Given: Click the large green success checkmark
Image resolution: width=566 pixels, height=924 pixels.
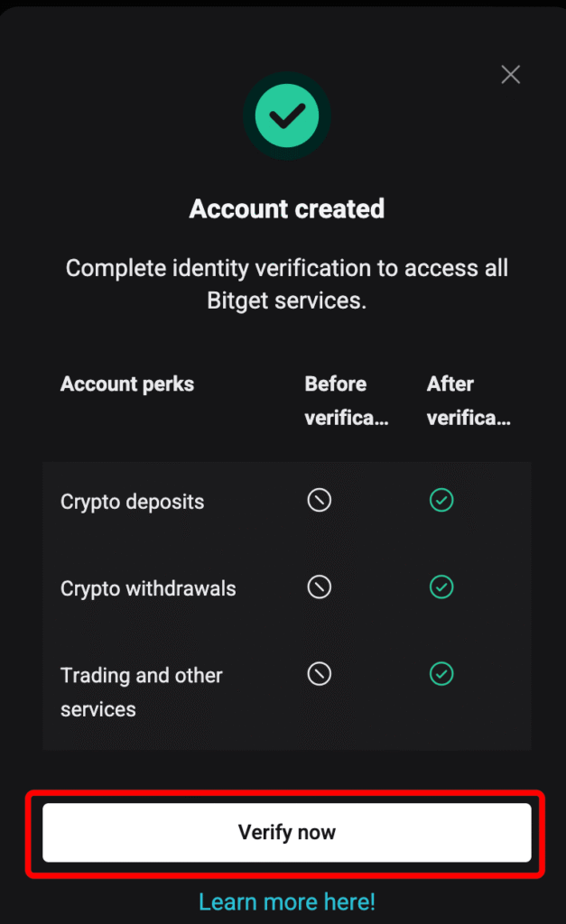Looking at the screenshot, I should [287, 115].
